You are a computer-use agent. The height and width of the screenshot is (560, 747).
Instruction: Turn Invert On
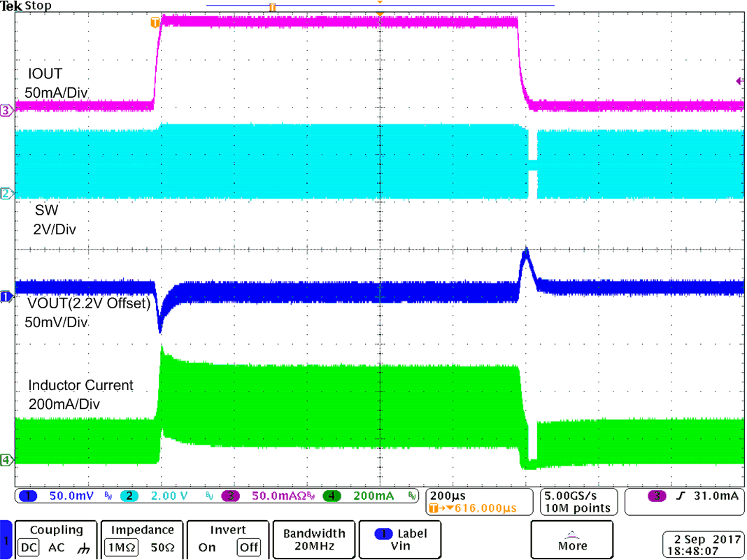click(x=208, y=548)
